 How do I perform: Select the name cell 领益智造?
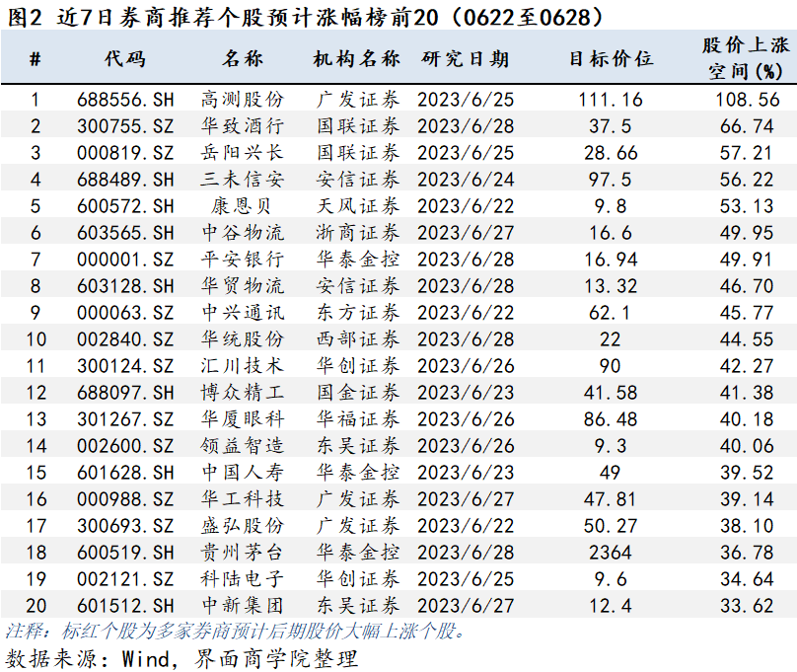243,446
